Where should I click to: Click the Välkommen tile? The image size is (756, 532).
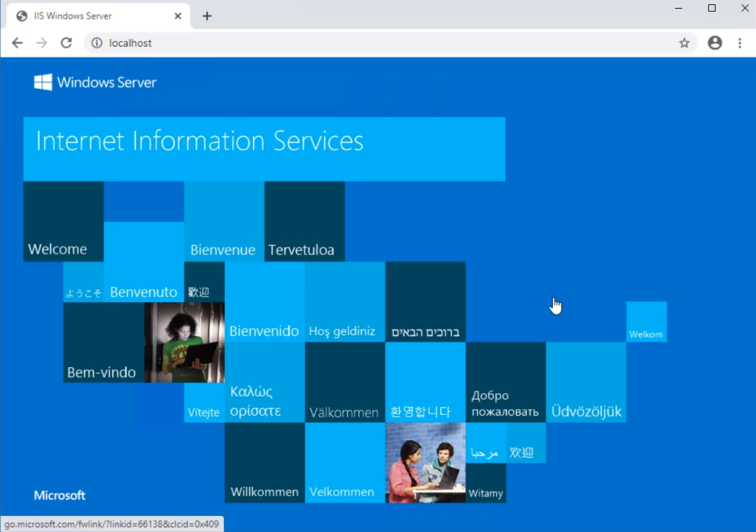345,382
